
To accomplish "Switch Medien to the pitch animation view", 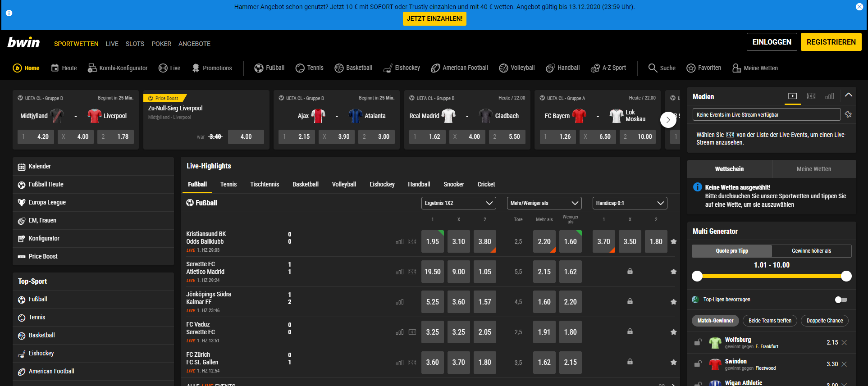I will (811, 96).
